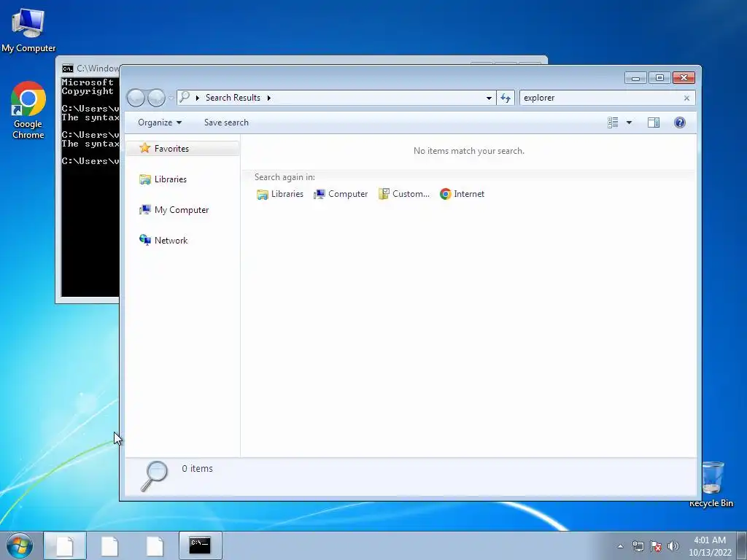The height and width of the screenshot is (560, 747).
Task: Click the search magnifier icon in address bar
Action: [185, 97]
